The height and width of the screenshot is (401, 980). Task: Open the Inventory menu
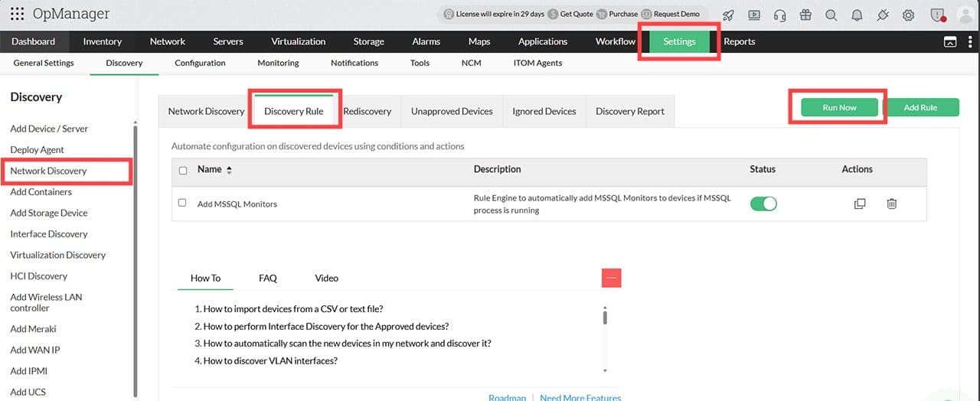click(x=103, y=41)
